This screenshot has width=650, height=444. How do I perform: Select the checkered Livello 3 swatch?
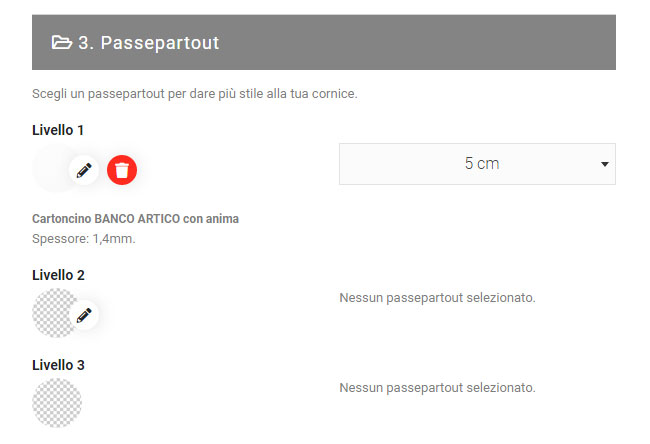click(57, 402)
